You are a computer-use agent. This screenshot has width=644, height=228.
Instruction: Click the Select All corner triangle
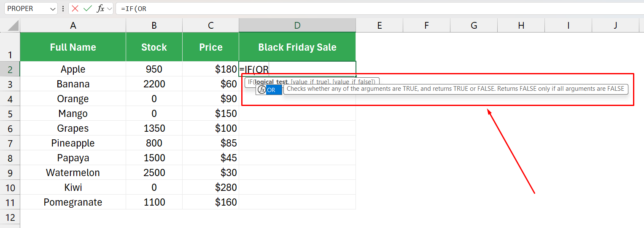[x=13, y=26]
